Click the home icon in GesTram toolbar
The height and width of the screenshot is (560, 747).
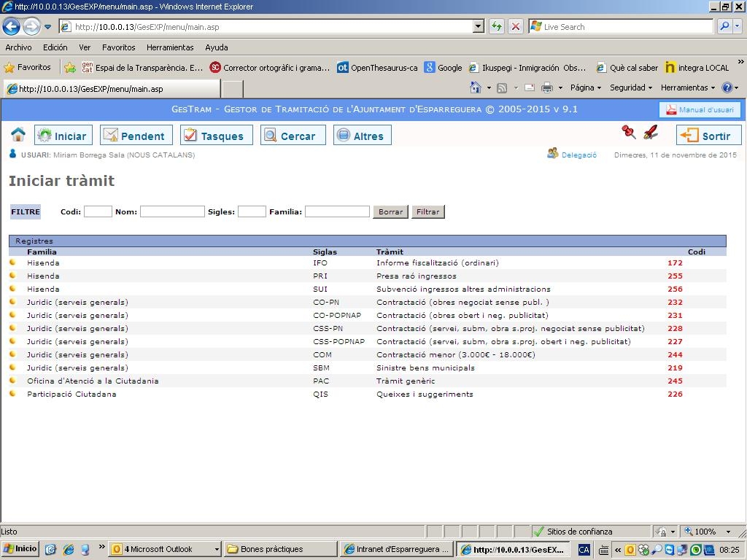(x=18, y=135)
